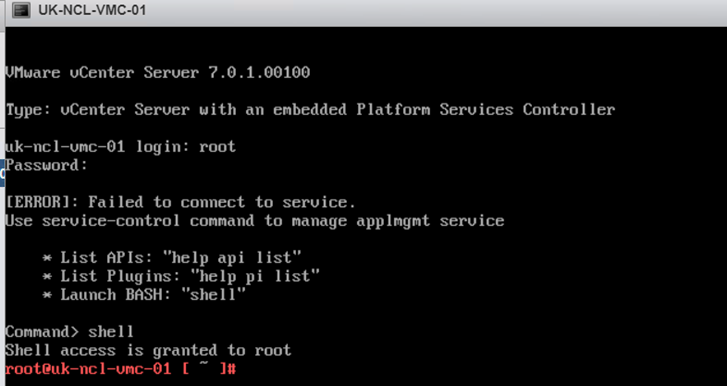Viewport: 727px width, 386px height.
Task: Click the Command> shell line
Action: click(x=70, y=332)
